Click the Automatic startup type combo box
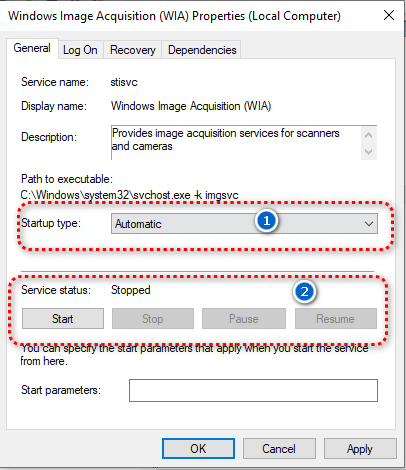This screenshot has height=470, width=406. coord(244,224)
